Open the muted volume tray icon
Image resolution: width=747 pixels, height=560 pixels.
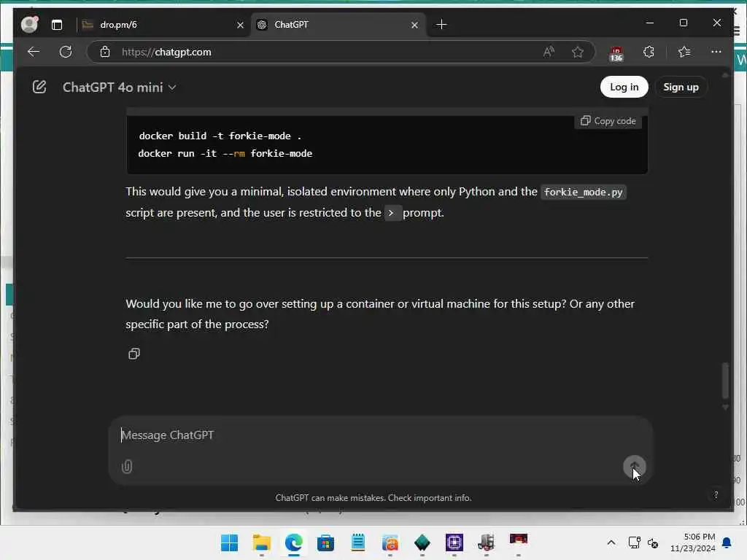pyautogui.click(x=653, y=542)
